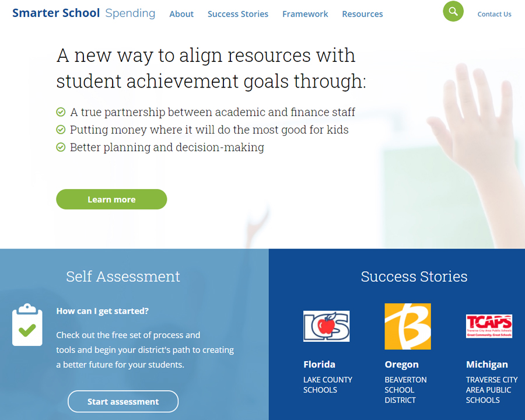Select Resources in the top navigation

(362, 14)
